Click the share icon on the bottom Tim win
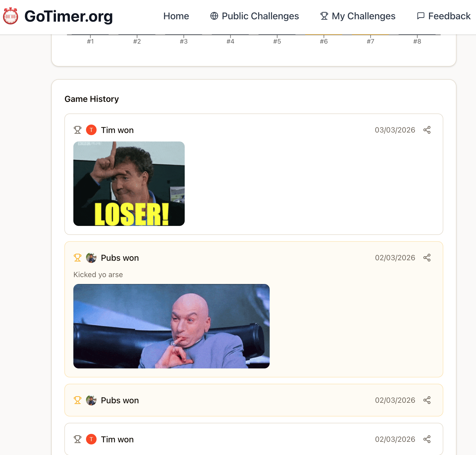This screenshot has width=476, height=455. [427, 439]
